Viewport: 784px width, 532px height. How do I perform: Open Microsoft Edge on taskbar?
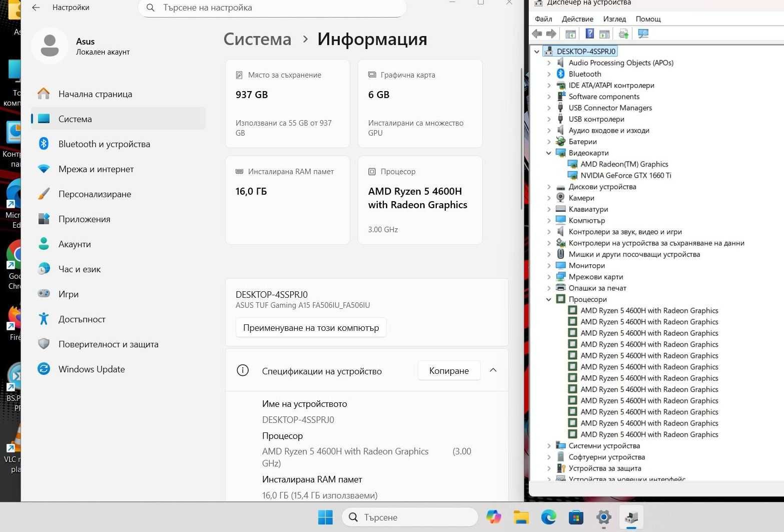[x=549, y=517]
